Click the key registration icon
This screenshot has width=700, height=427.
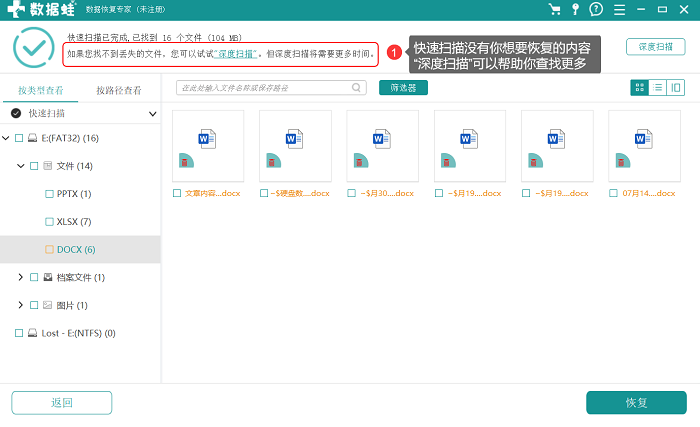(x=575, y=9)
